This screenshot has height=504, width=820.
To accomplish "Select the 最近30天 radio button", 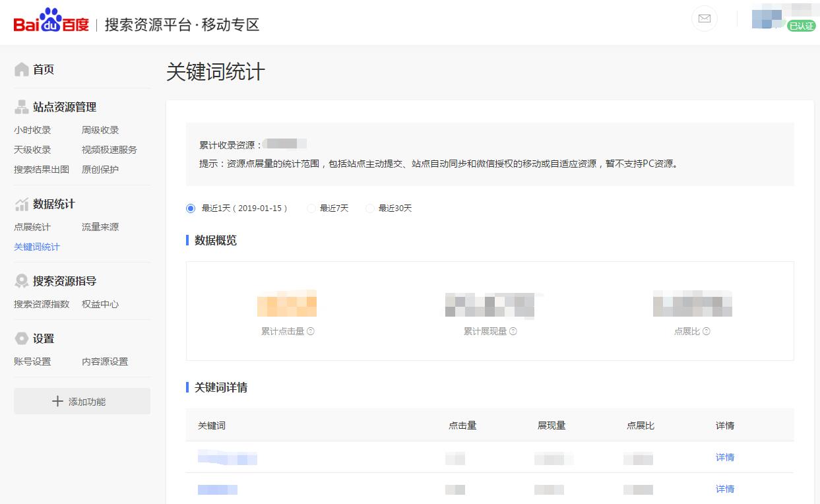I will (369, 208).
